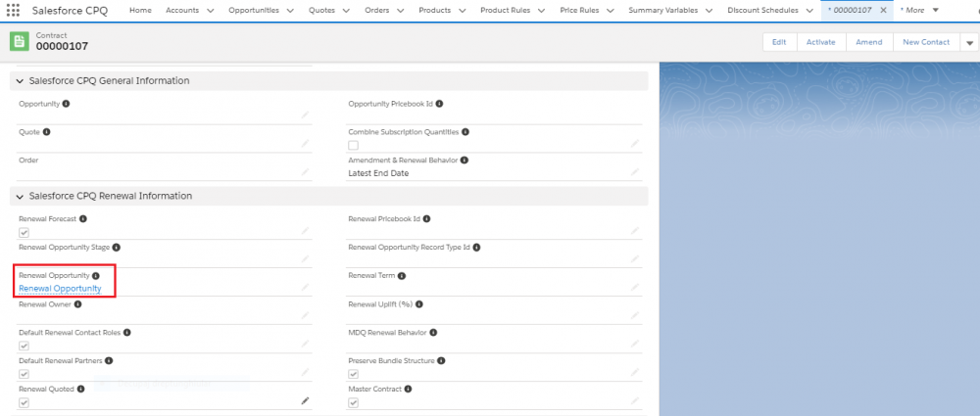Show help icon for Renewal Opportunity Stage
Image resolution: width=980 pixels, height=416 pixels.
(x=116, y=248)
